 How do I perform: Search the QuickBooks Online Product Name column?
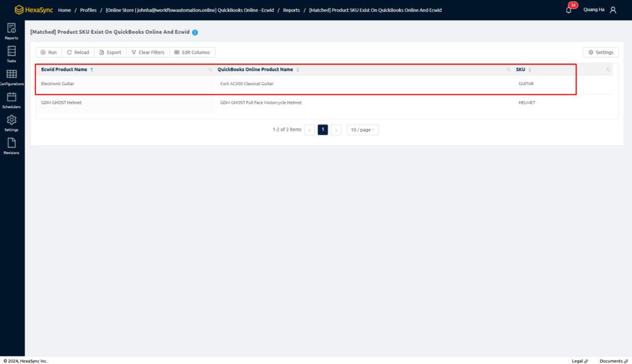[x=509, y=70]
